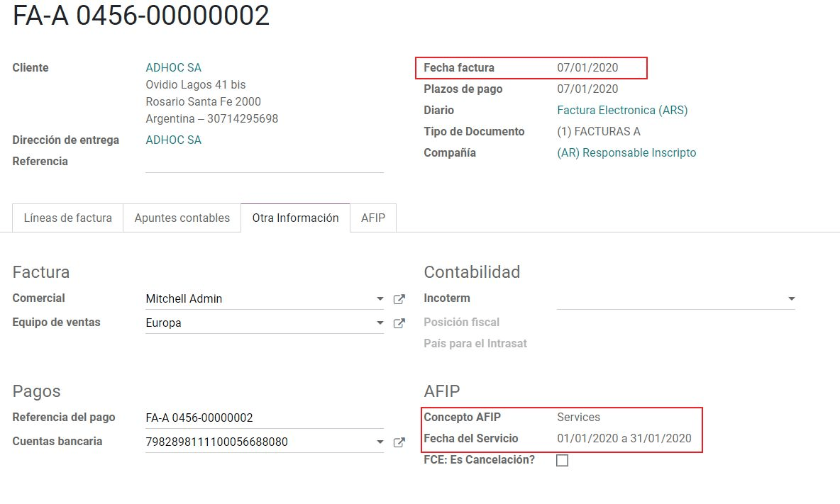Click the Mitchell Admin text in Comercial
This screenshot has width=840, height=504.
tap(184, 299)
